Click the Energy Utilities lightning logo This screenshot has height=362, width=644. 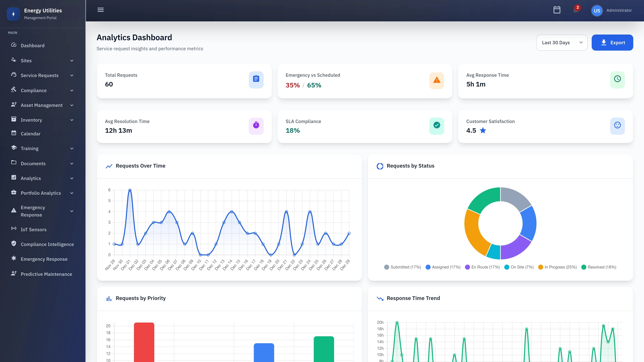pos(13,14)
